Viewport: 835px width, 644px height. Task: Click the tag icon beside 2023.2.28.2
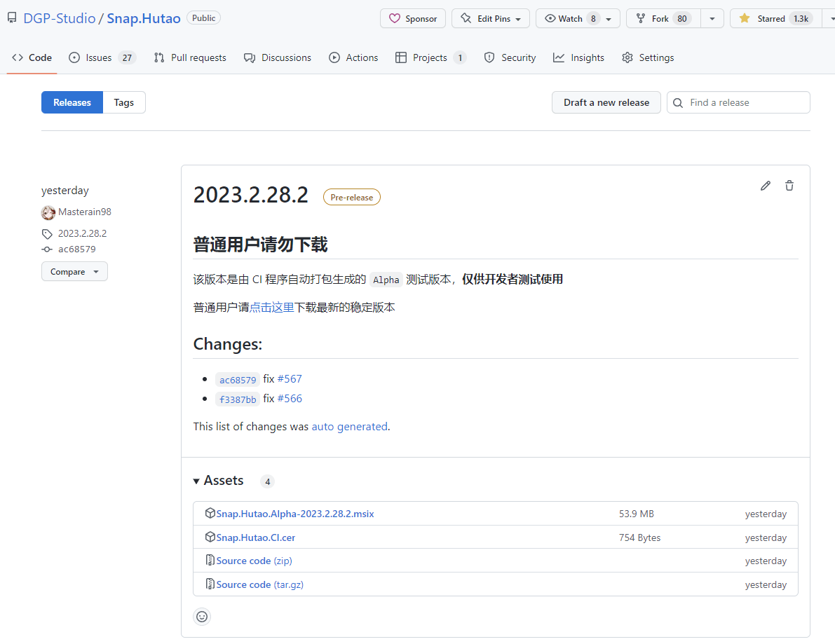[x=47, y=233]
